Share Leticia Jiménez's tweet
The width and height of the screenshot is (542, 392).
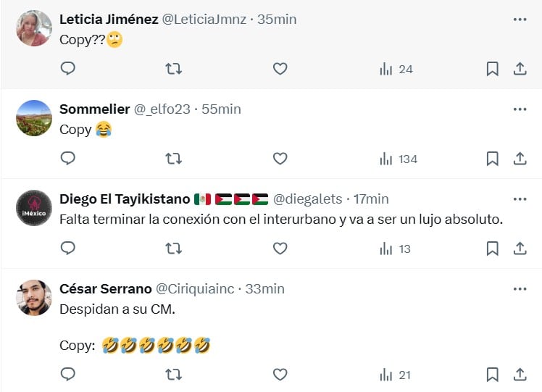point(520,69)
